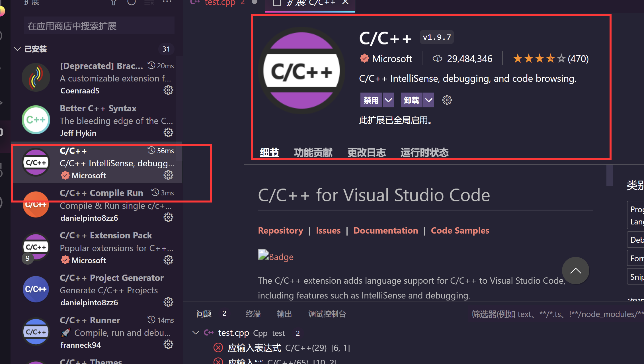Click the C/C++ Project Generator blue icon

point(36,289)
